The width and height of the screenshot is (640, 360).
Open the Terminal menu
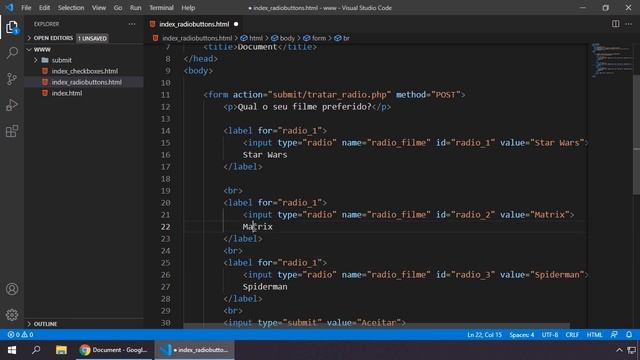[161, 8]
